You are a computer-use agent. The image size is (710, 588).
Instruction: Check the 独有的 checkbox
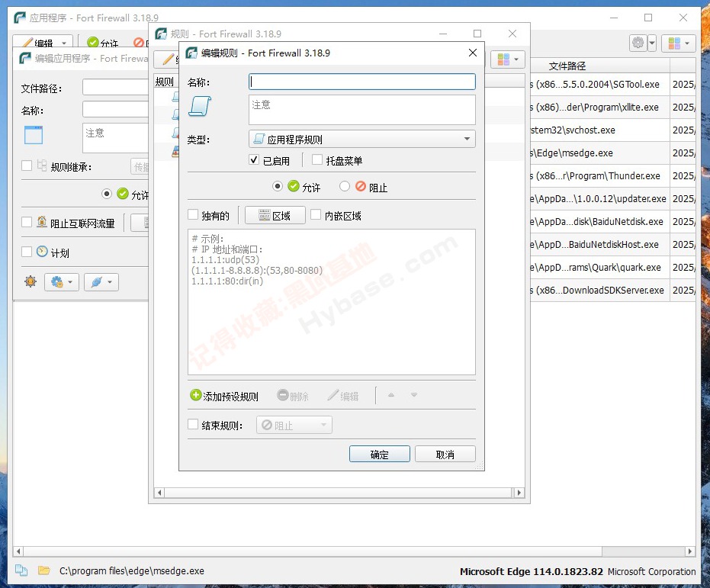pyautogui.click(x=194, y=214)
